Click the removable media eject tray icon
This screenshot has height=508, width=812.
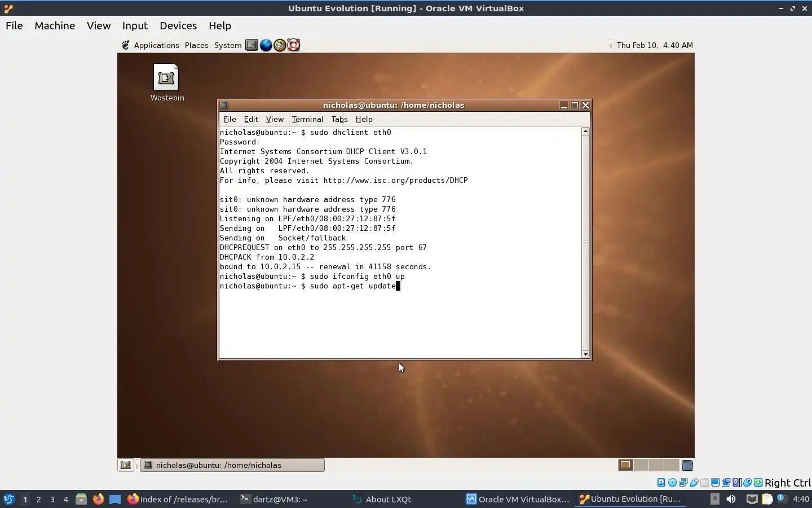click(x=715, y=499)
